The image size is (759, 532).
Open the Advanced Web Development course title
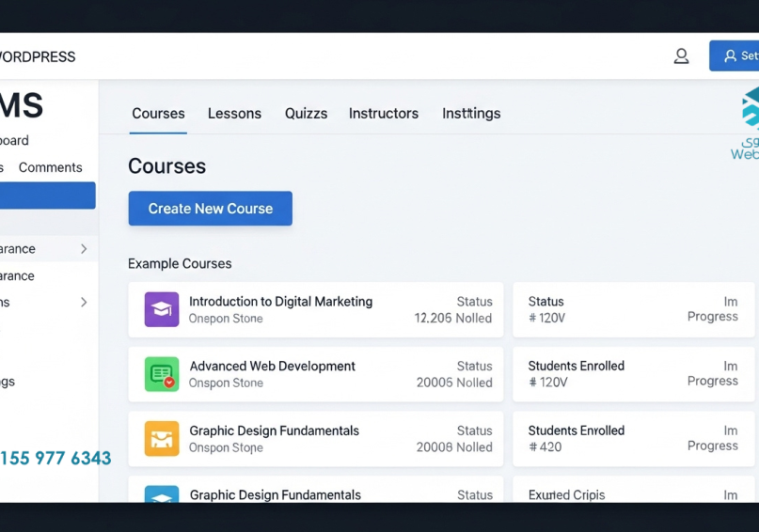point(272,367)
